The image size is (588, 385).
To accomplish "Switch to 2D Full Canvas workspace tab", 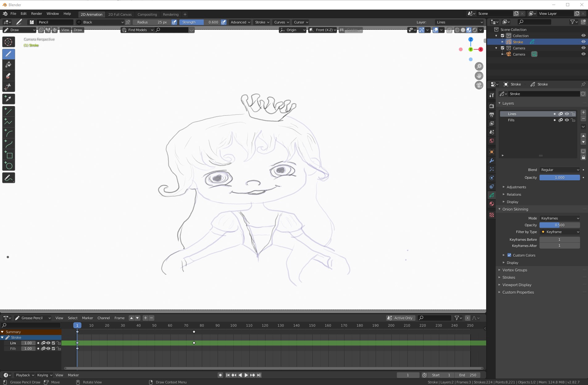I will tap(120, 15).
